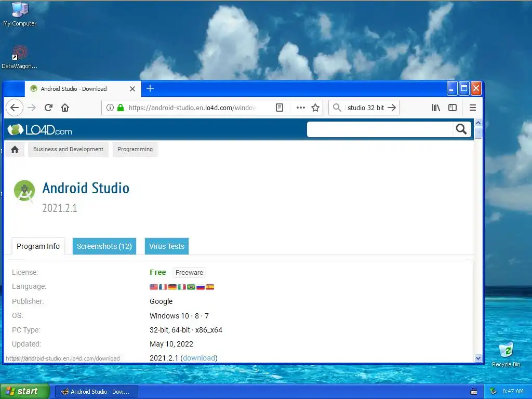Viewport: 532px width, 399px height.
Task: Show site information icon in address bar
Action: 110,108
